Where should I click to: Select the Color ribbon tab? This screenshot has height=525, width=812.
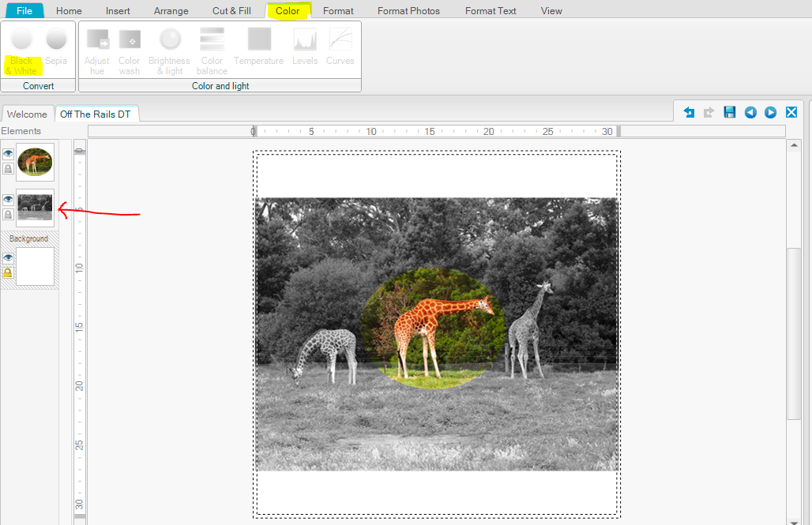pyautogui.click(x=288, y=11)
